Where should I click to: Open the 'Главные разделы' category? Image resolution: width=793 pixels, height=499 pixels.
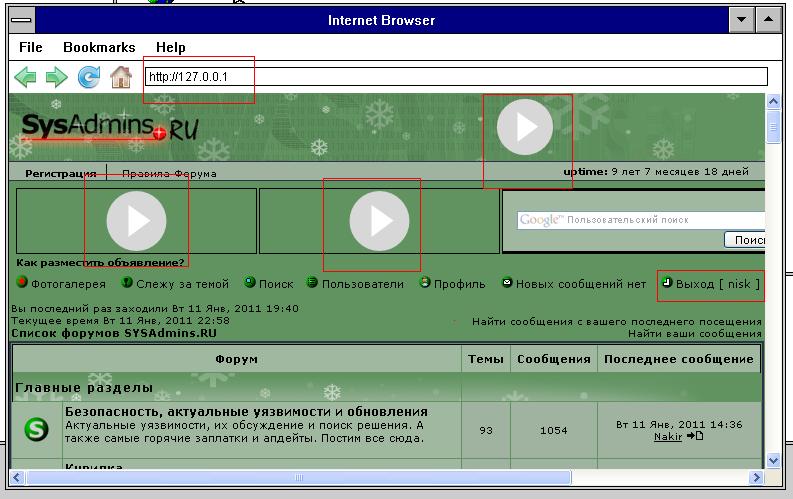[84, 388]
